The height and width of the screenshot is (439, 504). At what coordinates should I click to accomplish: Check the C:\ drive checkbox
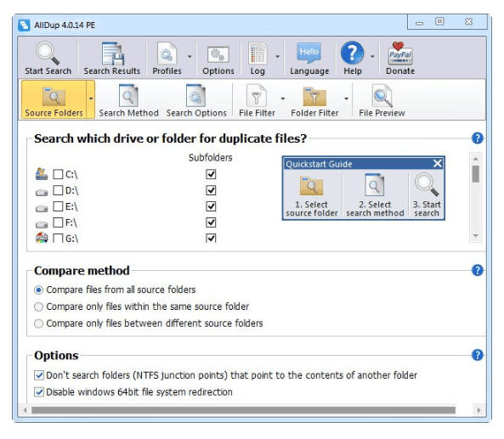58,174
